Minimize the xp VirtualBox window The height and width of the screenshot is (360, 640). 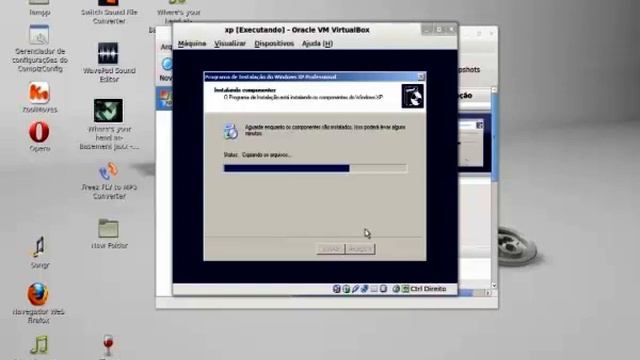tap(427, 29)
